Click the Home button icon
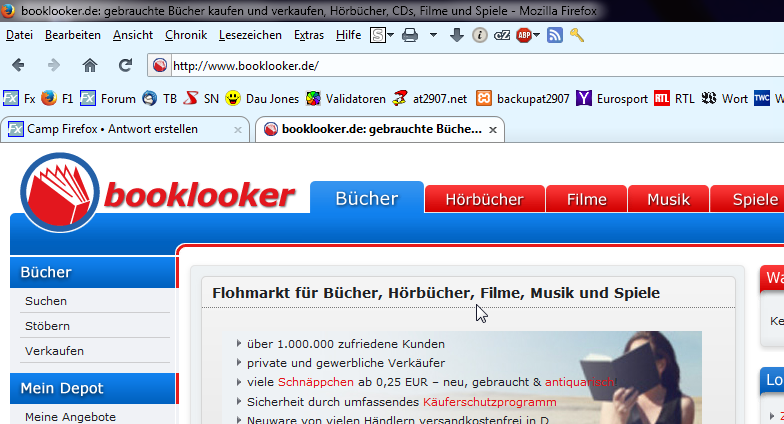 [x=90, y=65]
